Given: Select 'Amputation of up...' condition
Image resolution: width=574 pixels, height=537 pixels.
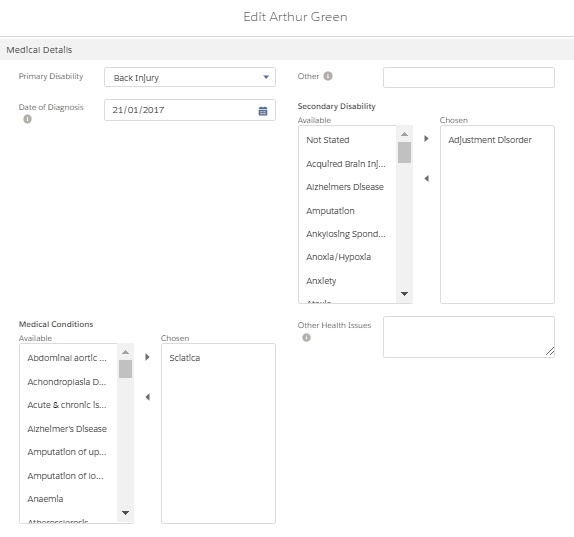Looking at the screenshot, I should tap(68, 452).
